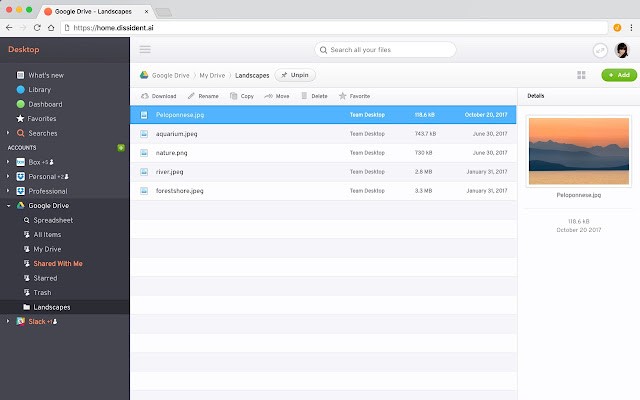Click the Delete trash icon
The height and width of the screenshot is (400, 640).
click(x=305, y=96)
